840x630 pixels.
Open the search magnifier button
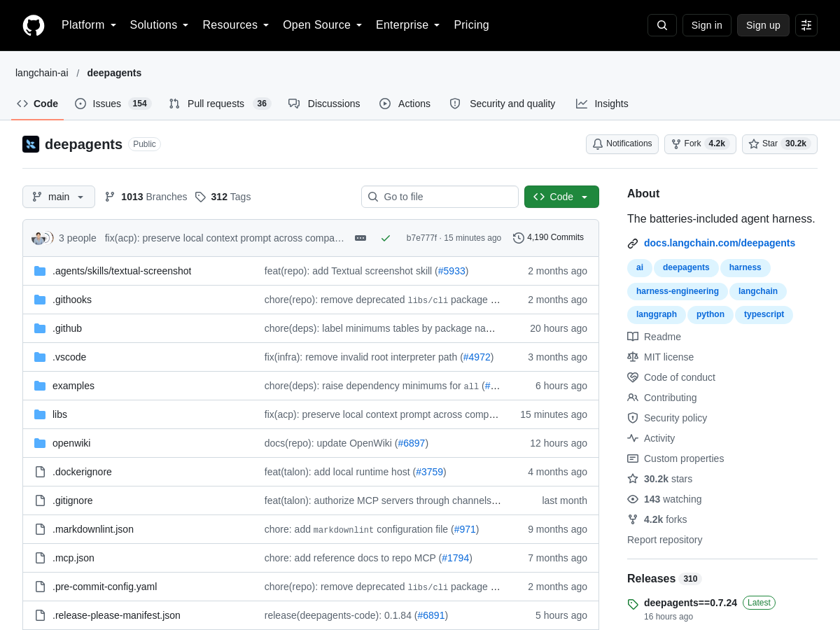click(x=662, y=25)
